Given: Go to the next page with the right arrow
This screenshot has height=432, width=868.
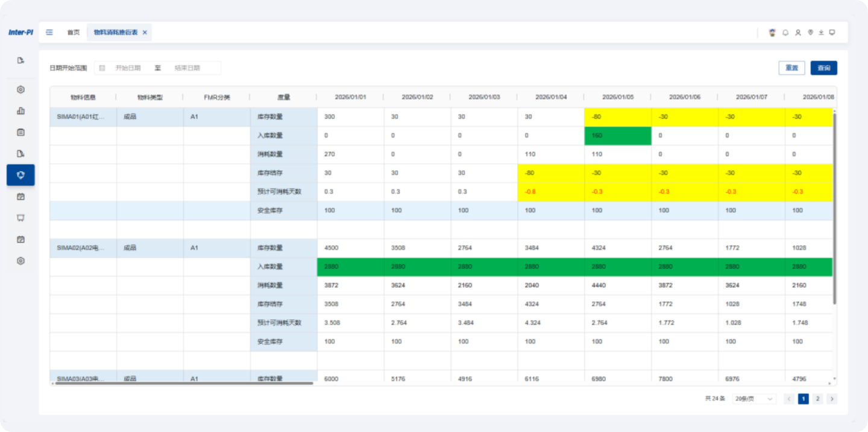Looking at the screenshot, I should pos(832,399).
